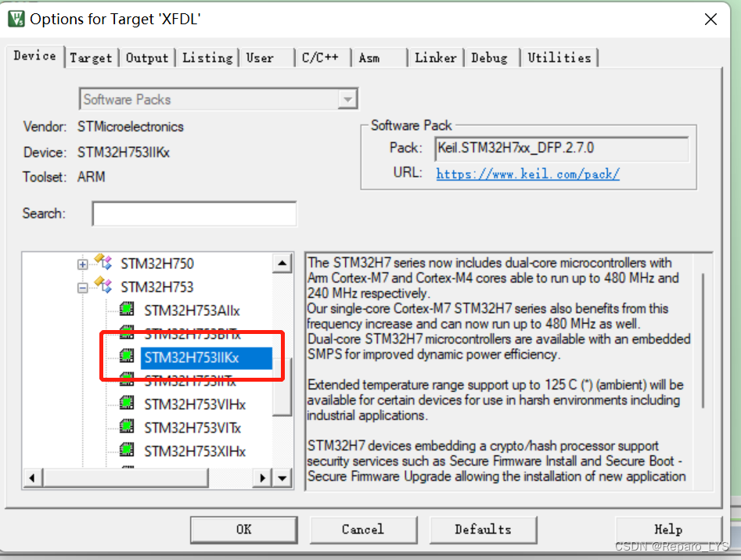The height and width of the screenshot is (560, 741).
Task: Open the Linker tab
Action: (x=436, y=58)
